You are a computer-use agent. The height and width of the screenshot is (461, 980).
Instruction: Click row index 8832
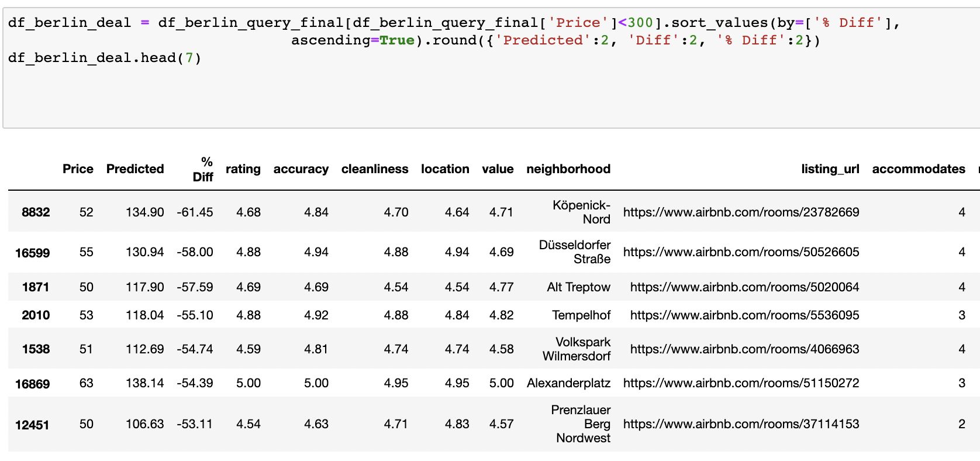pyautogui.click(x=36, y=212)
